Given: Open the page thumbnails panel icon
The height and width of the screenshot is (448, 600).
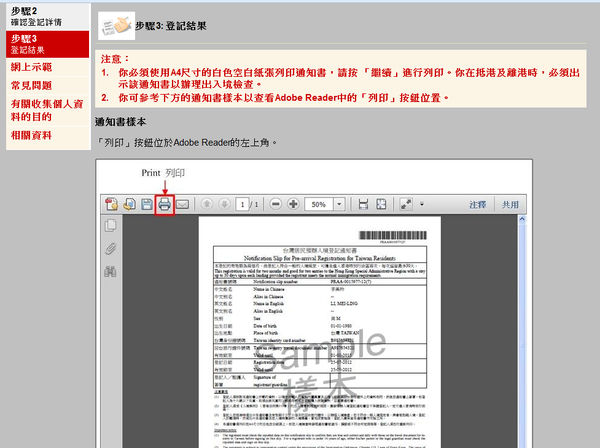Looking at the screenshot, I should (111, 226).
